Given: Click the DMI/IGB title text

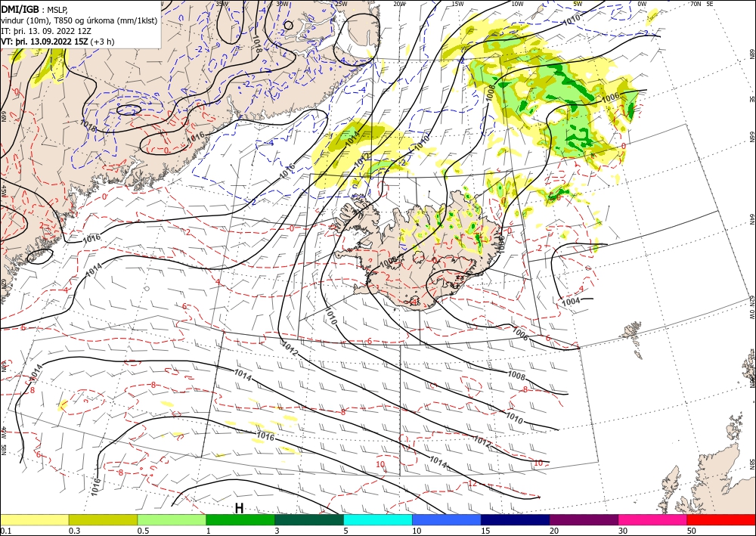Looking at the screenshot, I should 20,9.
